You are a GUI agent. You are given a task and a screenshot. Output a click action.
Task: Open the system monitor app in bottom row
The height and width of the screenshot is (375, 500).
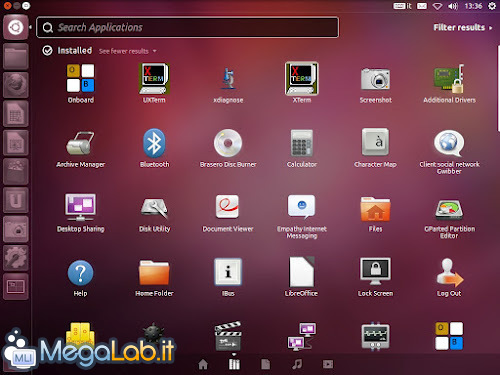[x=376, y=337]
